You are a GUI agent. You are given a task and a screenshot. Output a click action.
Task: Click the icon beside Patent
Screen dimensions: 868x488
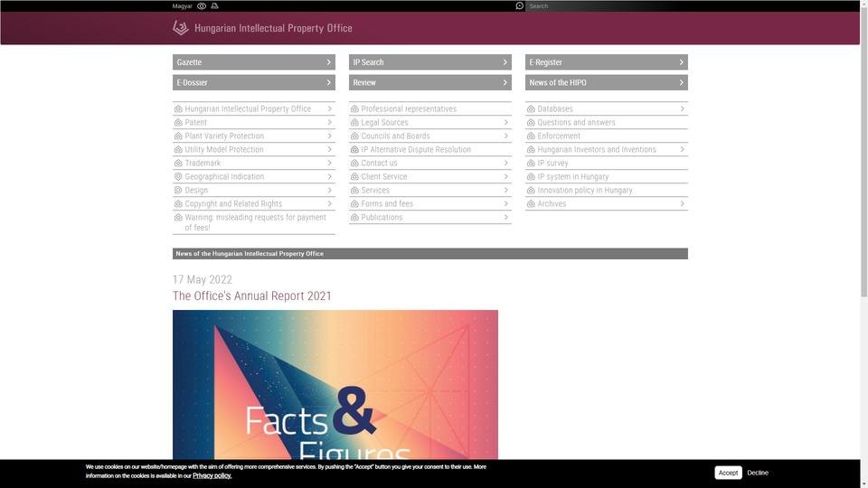point(178,122)
